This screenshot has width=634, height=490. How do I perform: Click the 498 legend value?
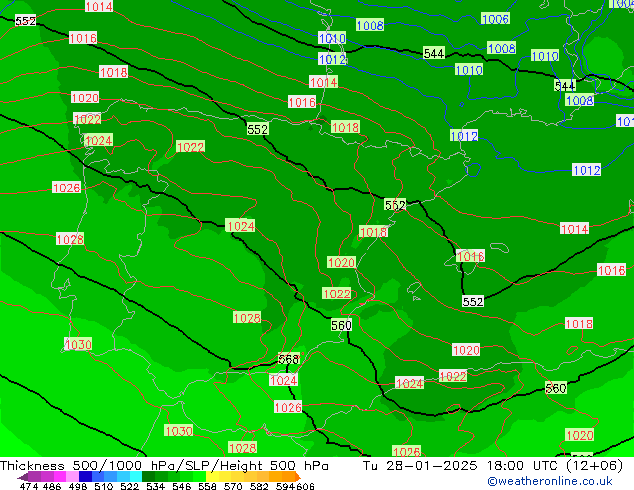[78, 486]
